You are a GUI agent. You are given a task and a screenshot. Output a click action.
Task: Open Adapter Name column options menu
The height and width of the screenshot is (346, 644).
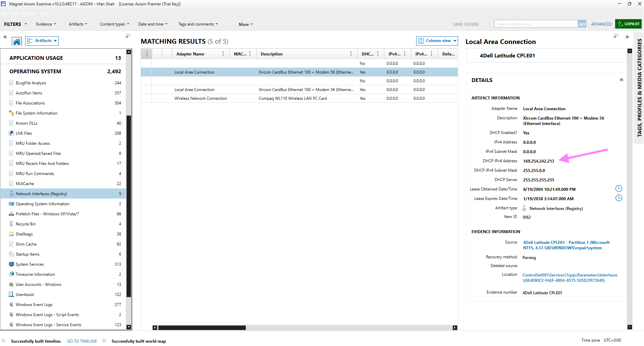[223, 54]
